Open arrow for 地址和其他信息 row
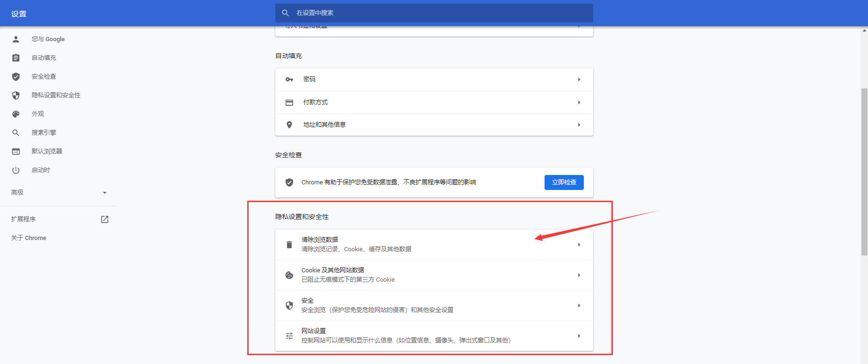 coord(579,125)
